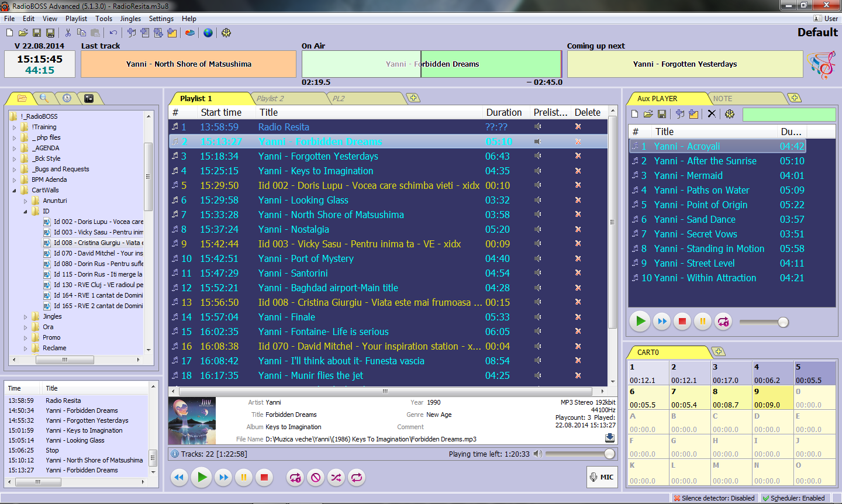
Task: Play the main playlist
Action: [x=202, y=478]
